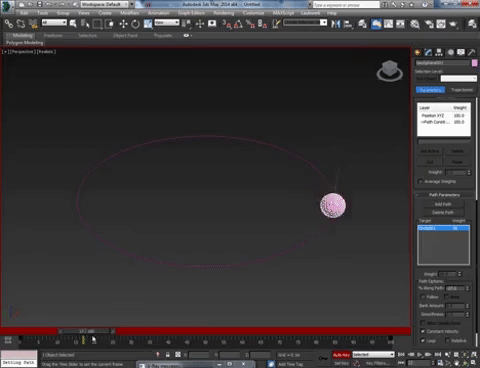Click the time slider handle

pos(87,331)
